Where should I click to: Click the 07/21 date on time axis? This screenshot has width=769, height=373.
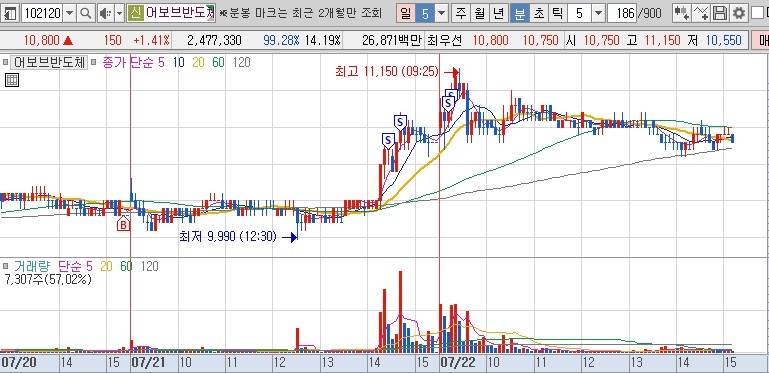pyautogui.click(x=148, y=363)
